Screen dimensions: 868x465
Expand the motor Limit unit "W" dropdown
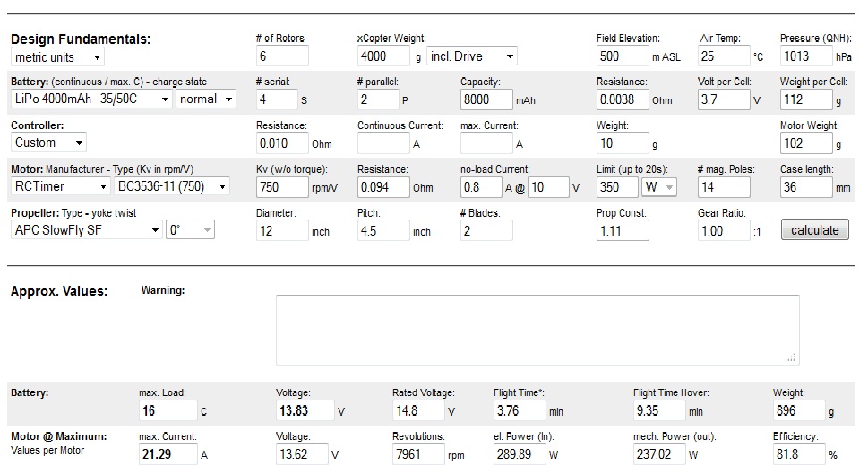(x=658, y=186)
